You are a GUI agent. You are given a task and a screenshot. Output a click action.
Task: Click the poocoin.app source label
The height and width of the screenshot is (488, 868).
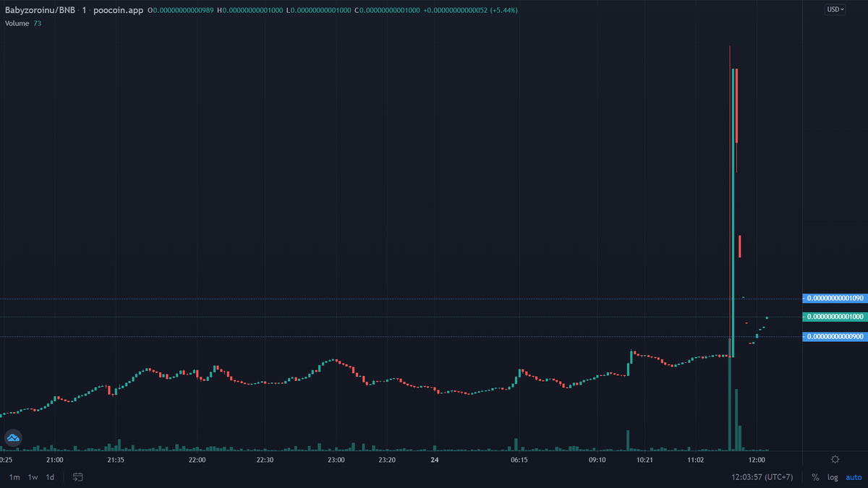[118, 11]
